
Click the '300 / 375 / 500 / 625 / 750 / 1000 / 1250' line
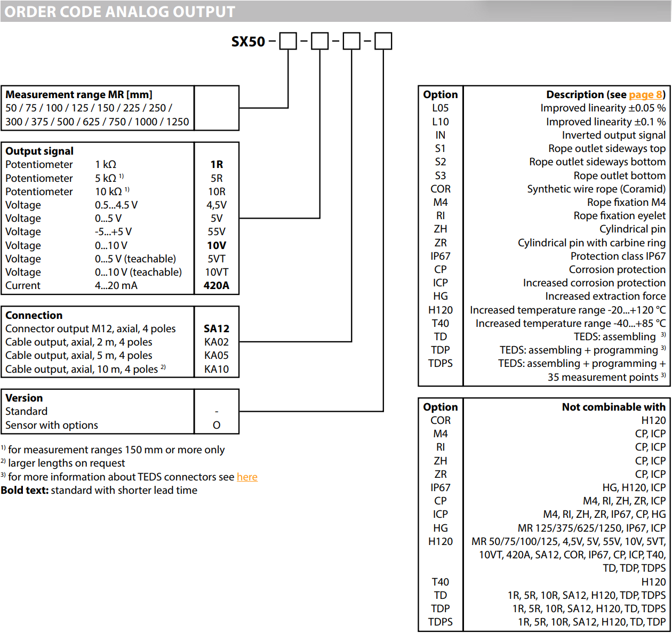(97, 122)
